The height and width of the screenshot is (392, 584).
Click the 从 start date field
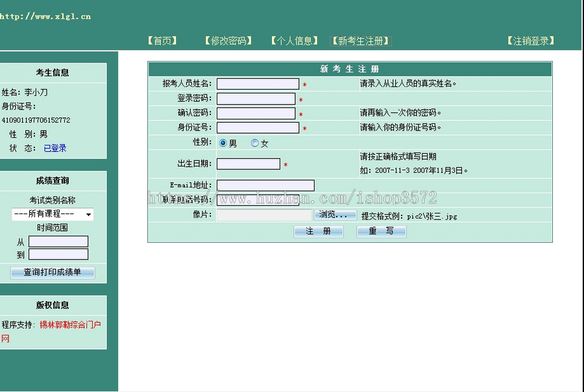[x=59, y=241]
